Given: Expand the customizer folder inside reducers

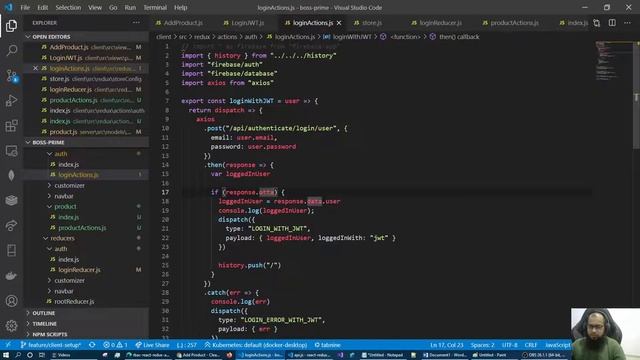Looking at the screenshot, I should point(69,280).
